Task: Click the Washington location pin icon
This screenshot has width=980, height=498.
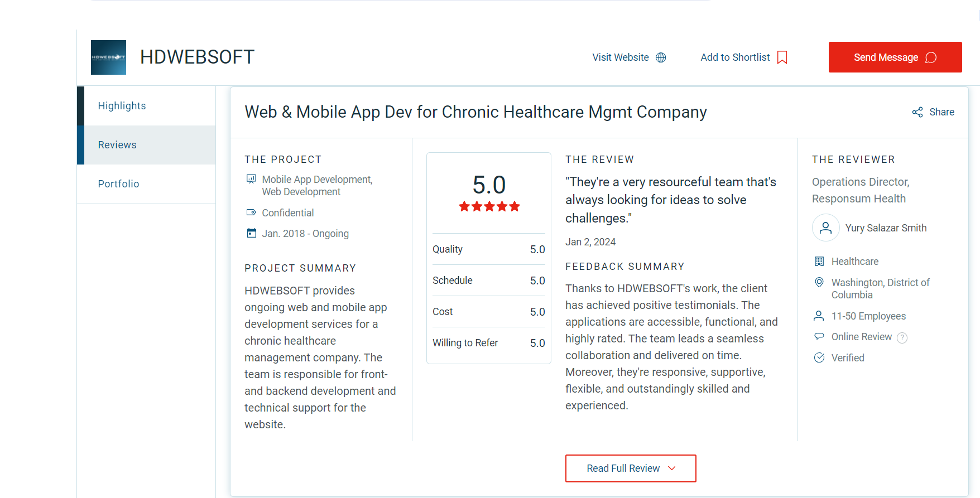Action: (x=819, y=283)
